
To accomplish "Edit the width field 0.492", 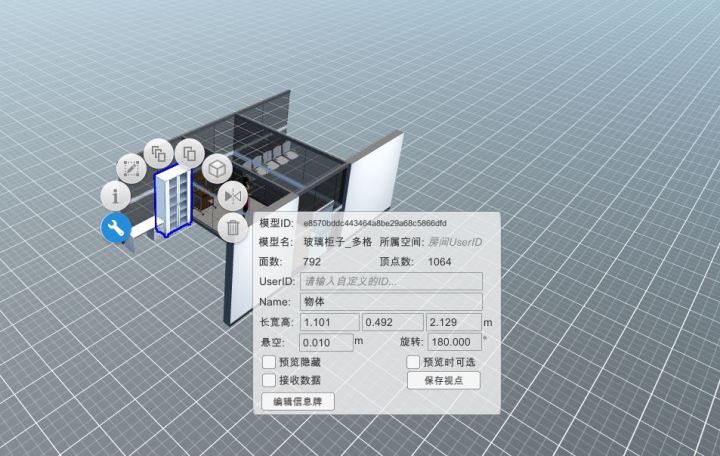I will pyautogui.click(x=393, y=322).
